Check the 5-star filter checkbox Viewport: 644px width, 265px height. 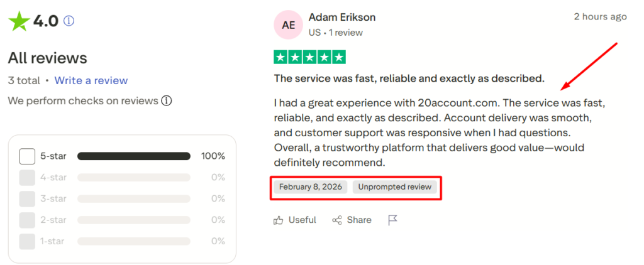point(27,156)
